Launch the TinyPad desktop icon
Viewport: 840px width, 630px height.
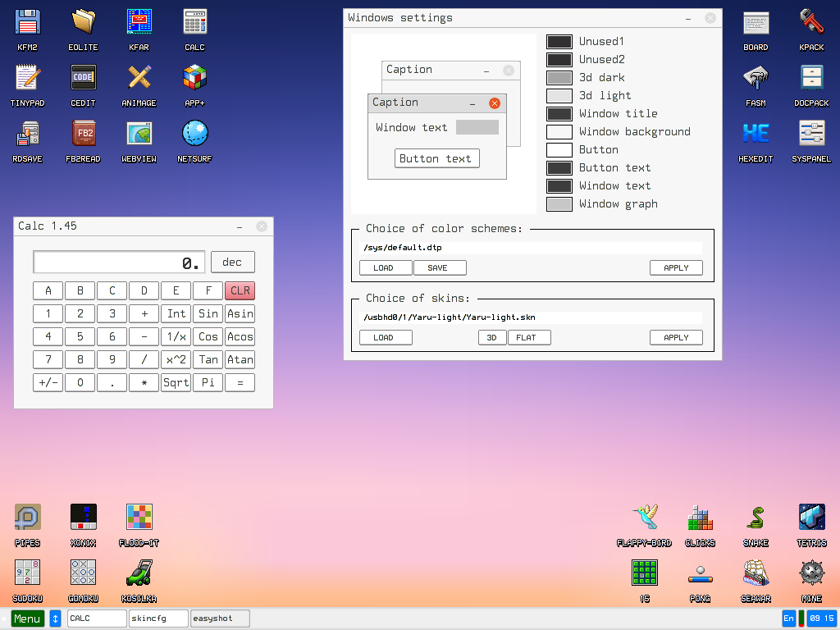click(x=28, y=79)
